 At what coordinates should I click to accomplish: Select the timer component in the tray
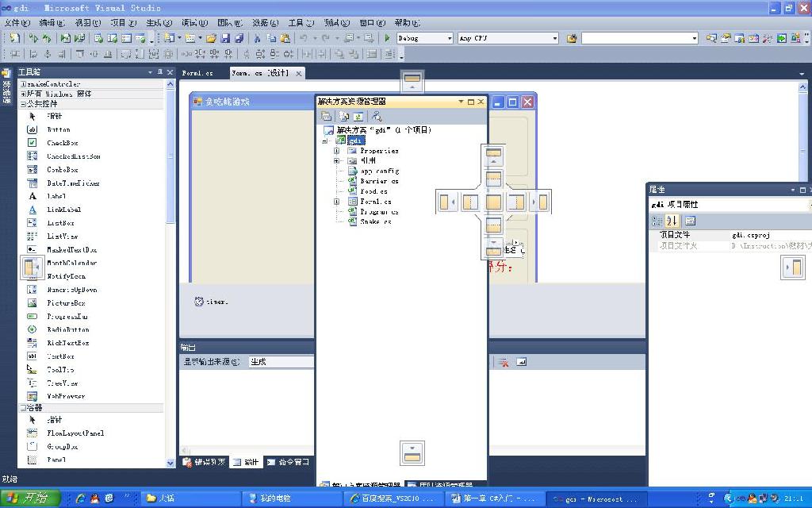[211, 302]
